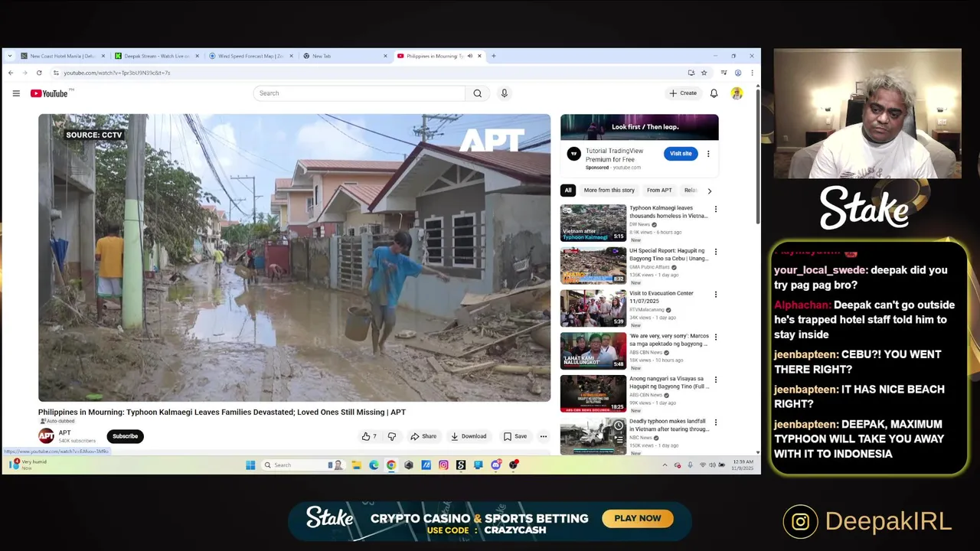
Task: Expand filter chips with right arrow
Action: (x=709, y=191)
